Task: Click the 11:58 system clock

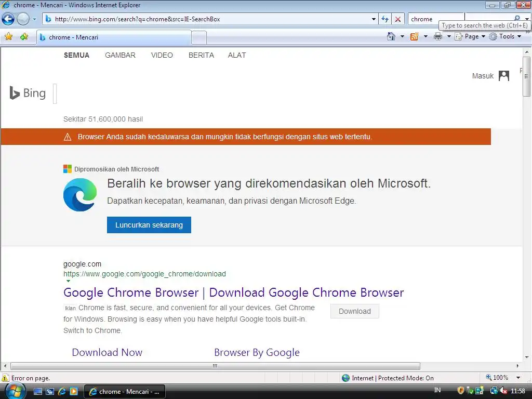Action: [518, 391]
